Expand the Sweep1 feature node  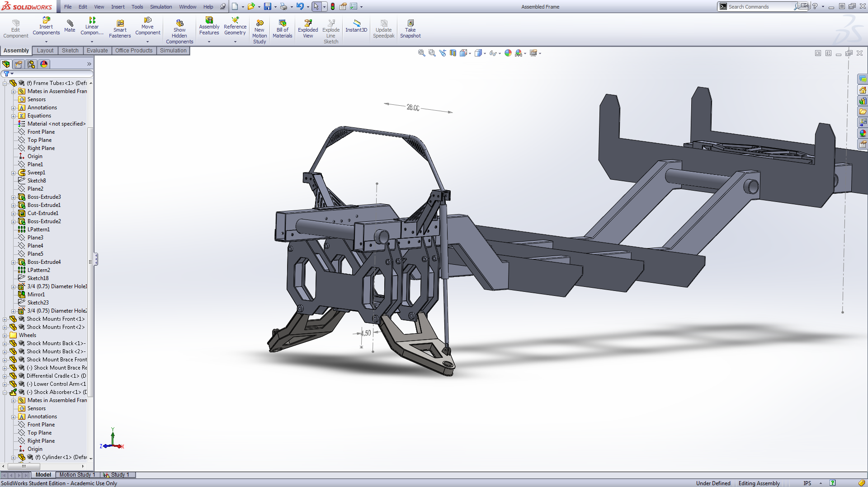[x=14, y=173]
